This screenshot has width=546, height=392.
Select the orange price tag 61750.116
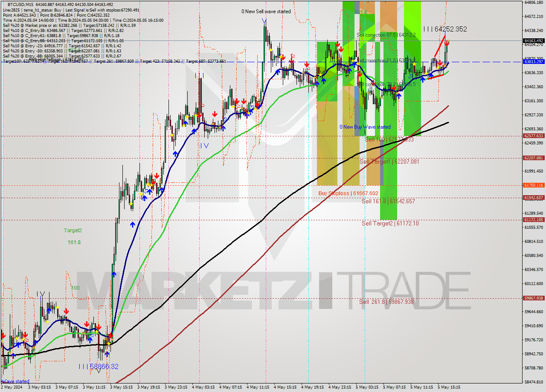534,185
